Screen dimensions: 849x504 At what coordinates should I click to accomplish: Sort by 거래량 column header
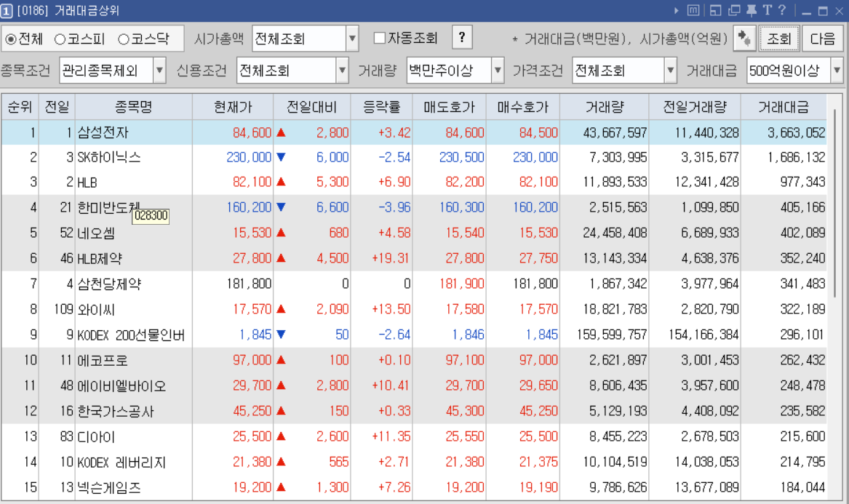[605, 107]
